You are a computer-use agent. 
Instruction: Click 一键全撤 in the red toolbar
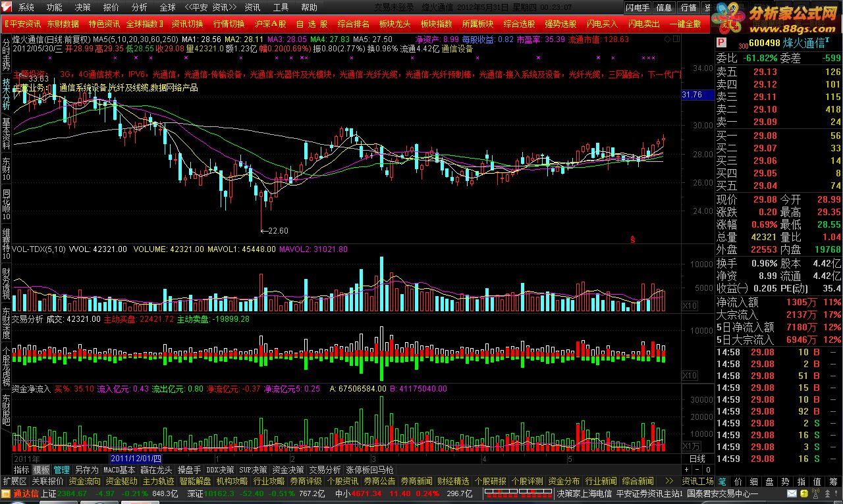686,24
